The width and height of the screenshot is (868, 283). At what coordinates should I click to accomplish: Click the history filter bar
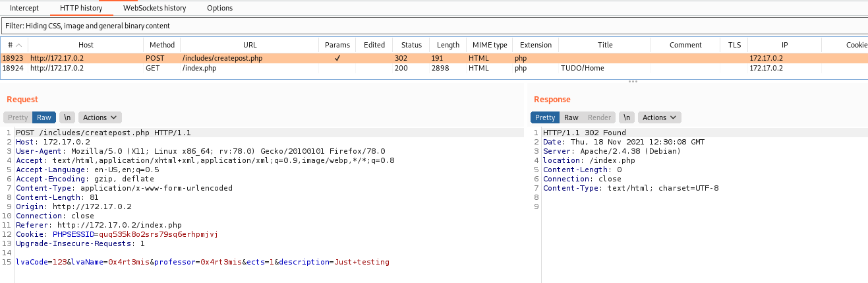[x=434, y=26]
